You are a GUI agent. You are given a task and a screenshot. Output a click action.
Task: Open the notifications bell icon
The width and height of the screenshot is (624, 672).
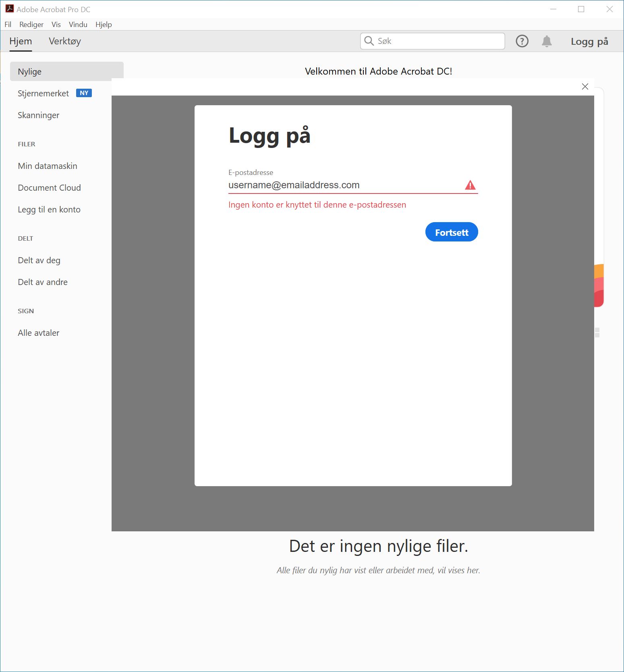547,41
